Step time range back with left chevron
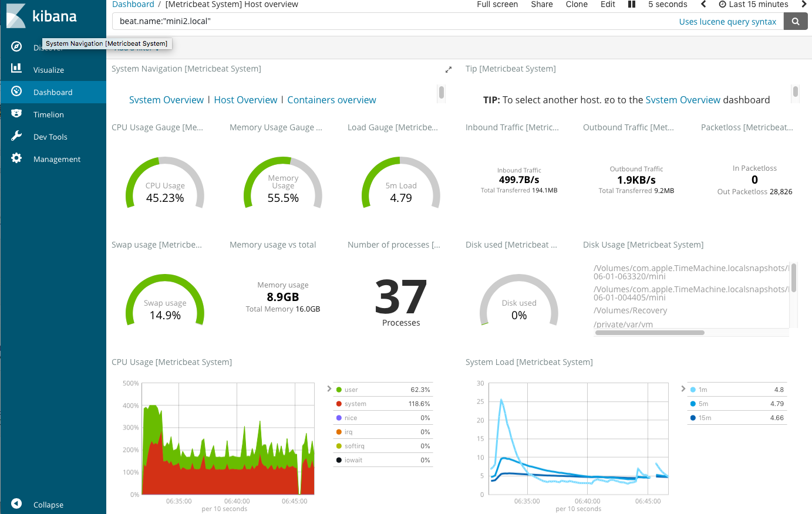812x514 pixels. click(703, 4)
